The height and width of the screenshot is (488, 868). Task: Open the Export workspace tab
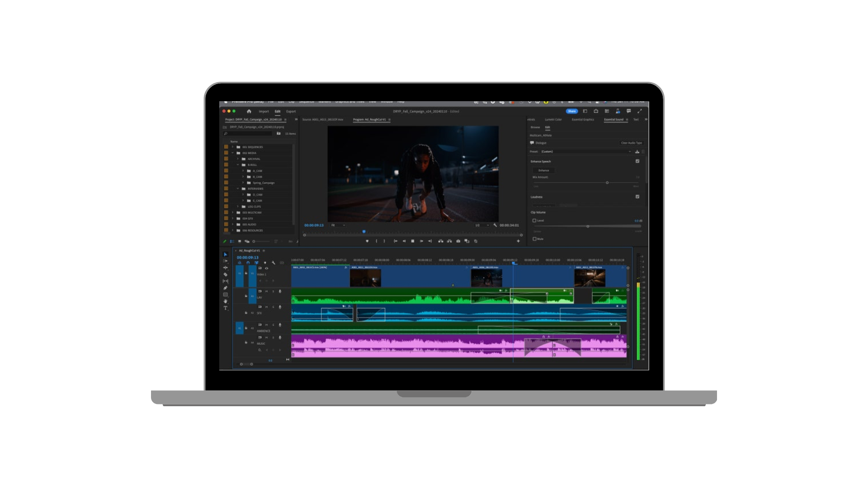[x=291, y=112]
